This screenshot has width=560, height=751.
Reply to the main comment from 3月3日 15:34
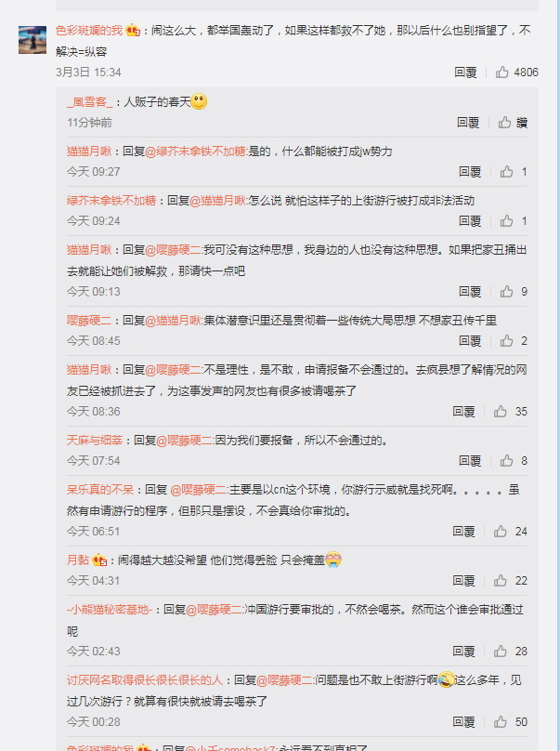[465, 72]
